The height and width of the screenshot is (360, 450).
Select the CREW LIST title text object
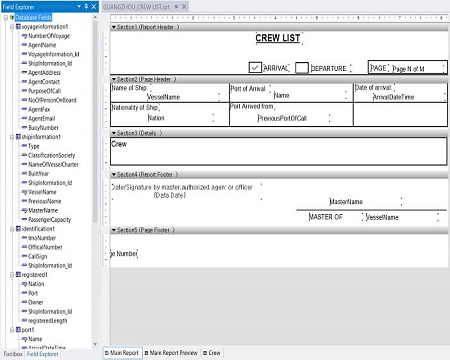[278, 38]
